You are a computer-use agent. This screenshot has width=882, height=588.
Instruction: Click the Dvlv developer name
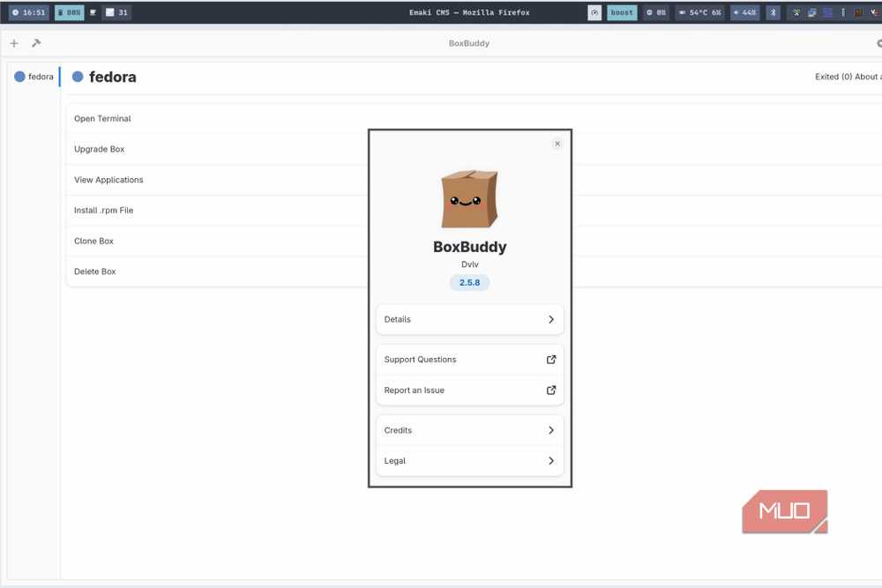(470, 264)
